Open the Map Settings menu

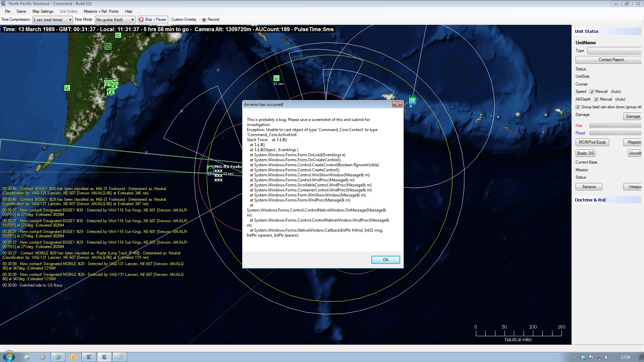[x=43, y=11]
